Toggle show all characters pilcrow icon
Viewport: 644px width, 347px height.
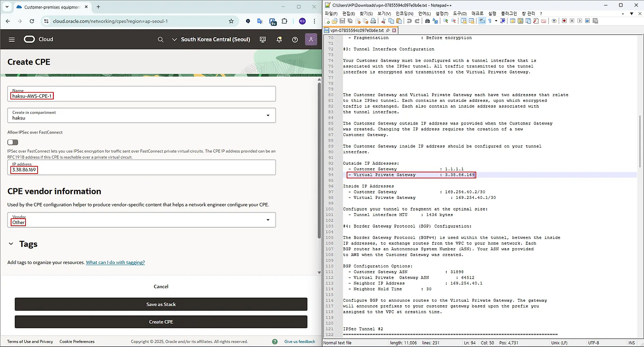[x=489, y=21]
